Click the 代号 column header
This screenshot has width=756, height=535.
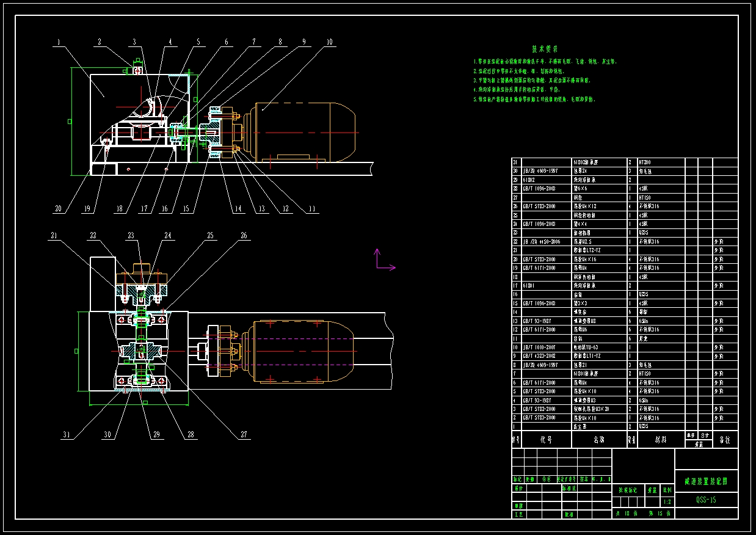(545, 440)
